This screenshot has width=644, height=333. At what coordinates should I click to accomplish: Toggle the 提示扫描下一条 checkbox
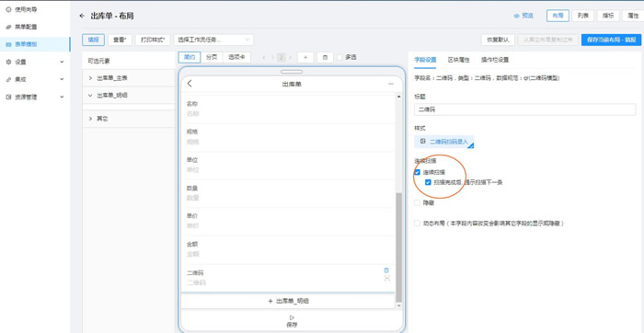[428, 182]
